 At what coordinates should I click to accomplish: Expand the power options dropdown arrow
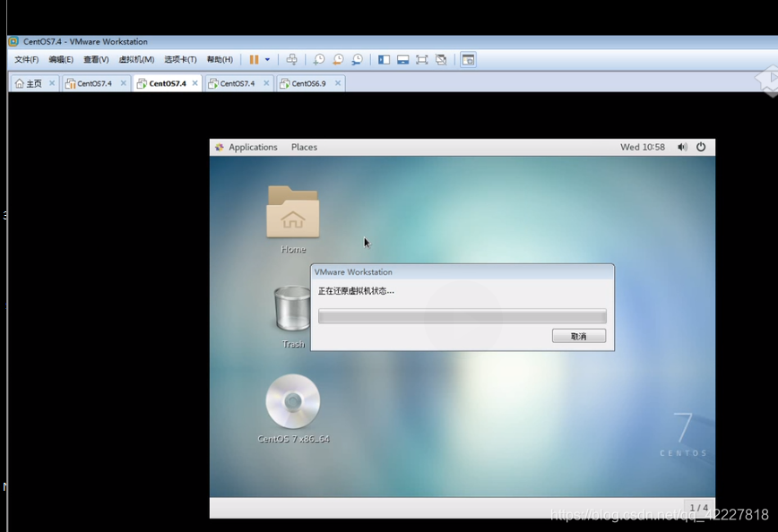tap(267, 59)
